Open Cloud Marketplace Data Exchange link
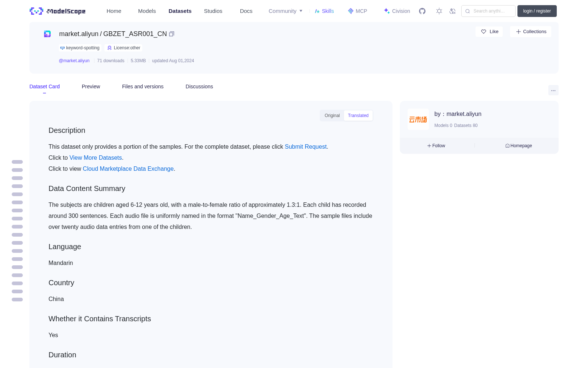Viewport: 588px width, 368px height. tap(128, 169)
